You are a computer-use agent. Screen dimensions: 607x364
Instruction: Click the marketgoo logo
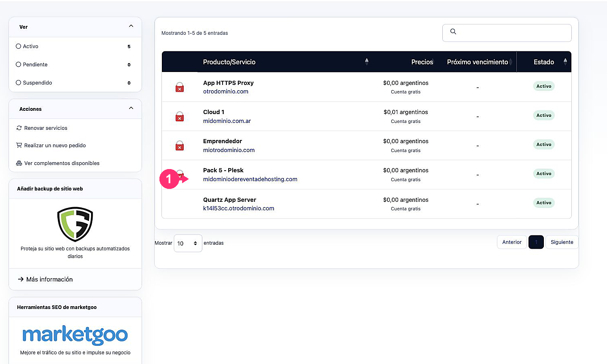[x=75, y=335]
